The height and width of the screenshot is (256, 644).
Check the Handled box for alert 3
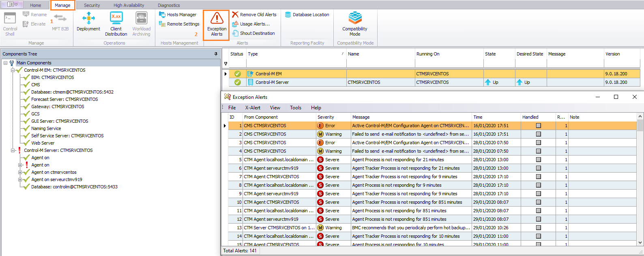click(539, 143)
